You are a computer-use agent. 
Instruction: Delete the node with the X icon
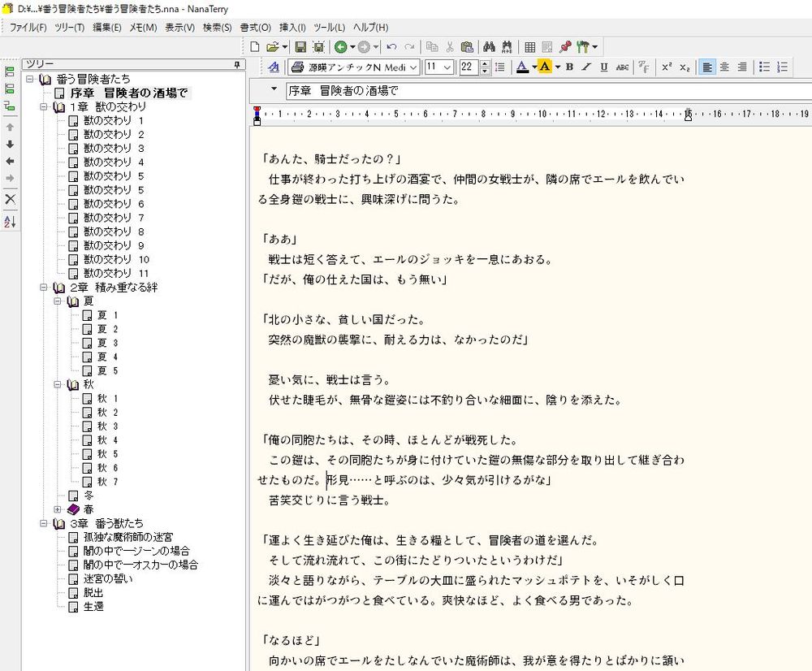coord(10,199)
